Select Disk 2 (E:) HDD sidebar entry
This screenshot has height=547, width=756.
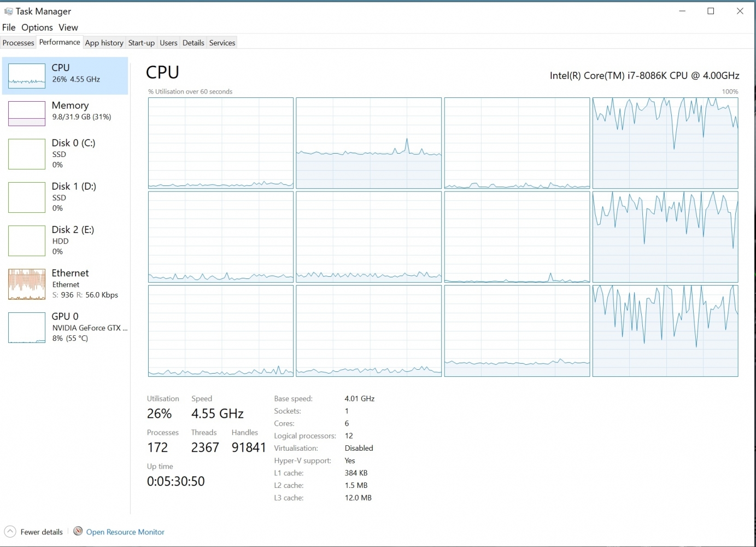point(65,240)
